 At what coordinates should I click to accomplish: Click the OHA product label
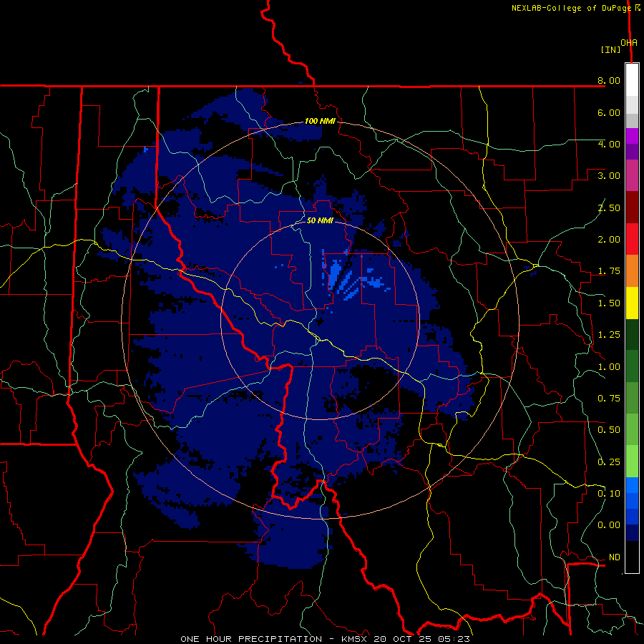click(x=629, y=43)
